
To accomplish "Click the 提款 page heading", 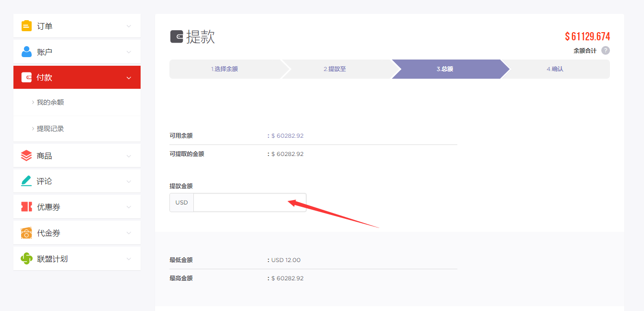I will coord(201,36).
